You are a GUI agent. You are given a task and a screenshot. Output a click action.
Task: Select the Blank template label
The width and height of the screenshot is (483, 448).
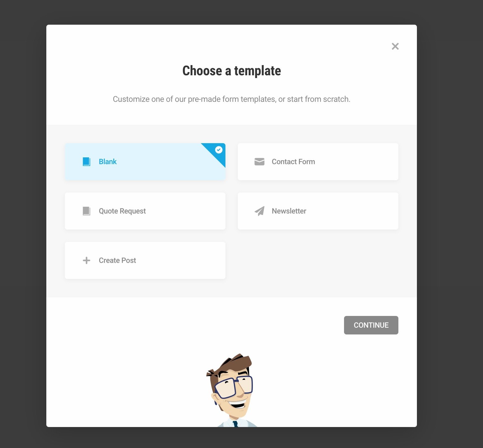(x=107, y=162)
